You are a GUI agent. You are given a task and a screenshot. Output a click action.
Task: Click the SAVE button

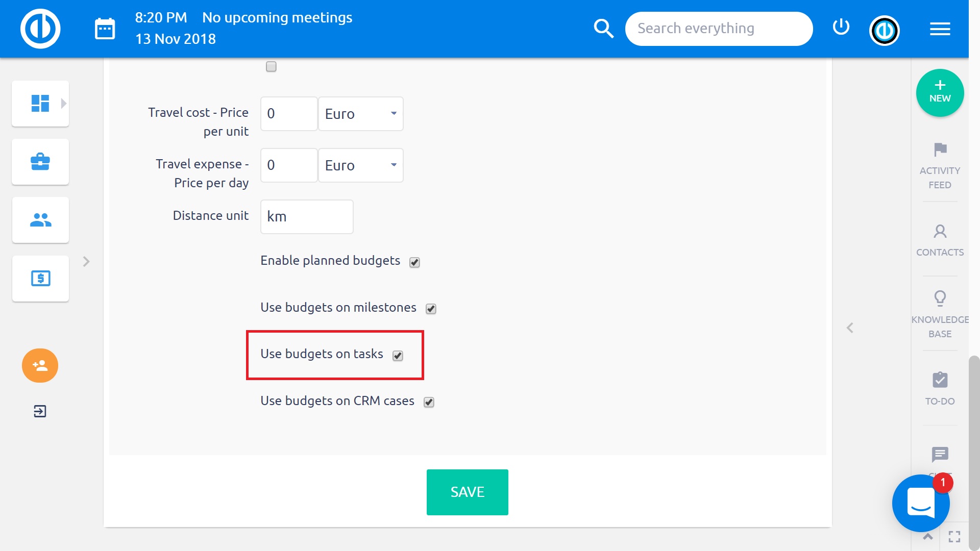coord(467,492)
